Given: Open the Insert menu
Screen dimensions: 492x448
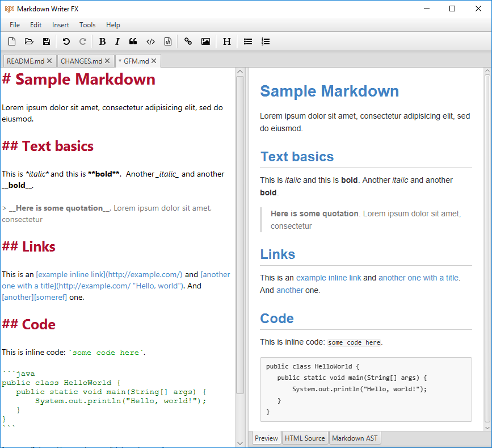Looking at the screenshot, I should pos(61,25).
